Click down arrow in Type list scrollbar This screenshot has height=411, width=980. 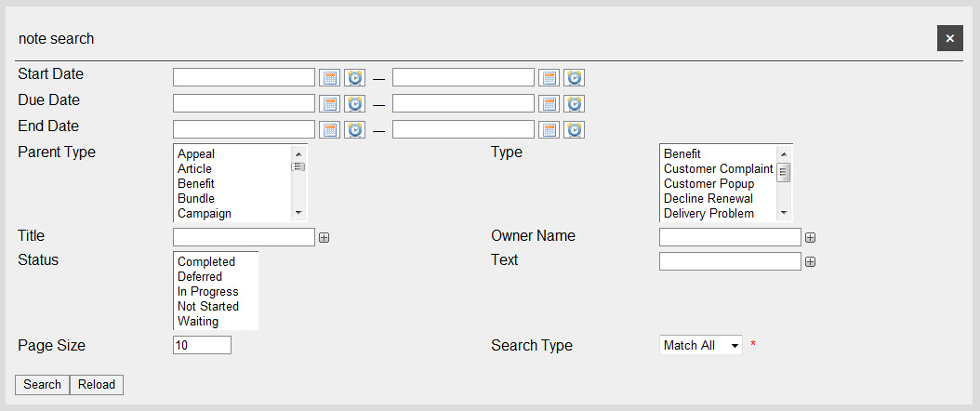(x=784, y=214)
